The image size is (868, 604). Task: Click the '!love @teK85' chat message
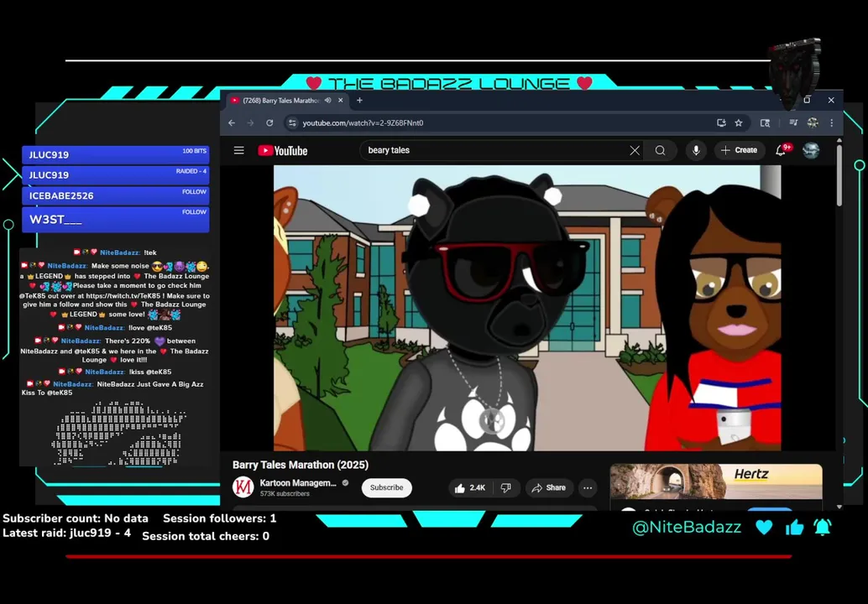150,327
